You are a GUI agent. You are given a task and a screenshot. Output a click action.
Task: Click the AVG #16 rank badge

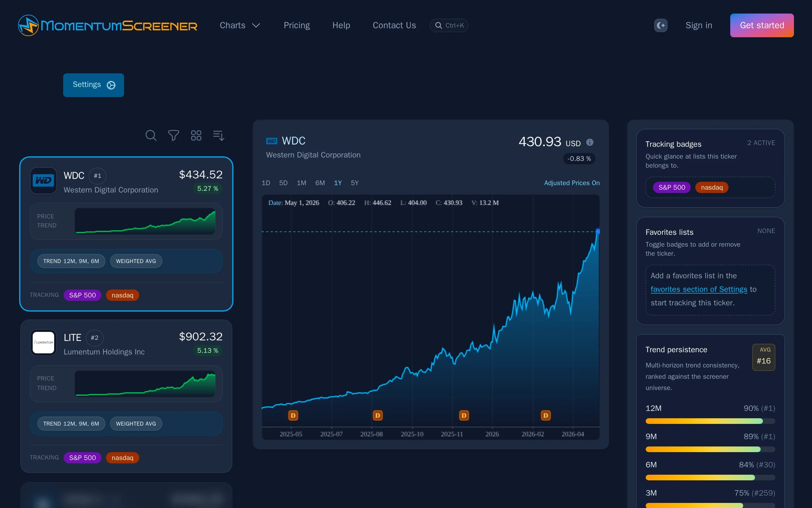tap(763, 357)
